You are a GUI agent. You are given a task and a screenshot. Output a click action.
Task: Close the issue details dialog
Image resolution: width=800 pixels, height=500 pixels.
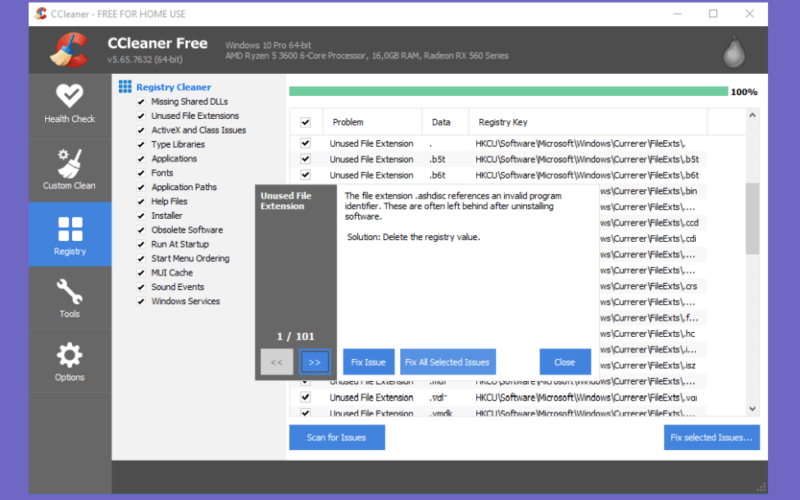[565, 362]
